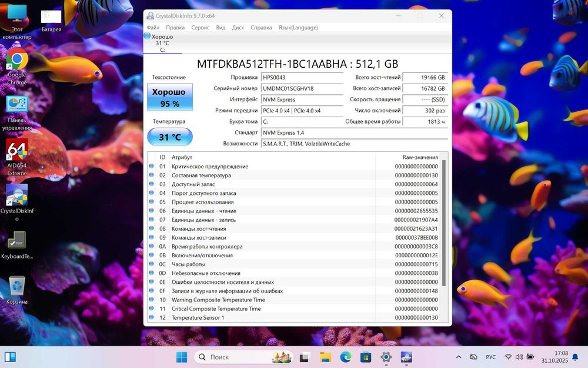Open the notification bell
Screen dimensions: 588x368
coord(575,357)
